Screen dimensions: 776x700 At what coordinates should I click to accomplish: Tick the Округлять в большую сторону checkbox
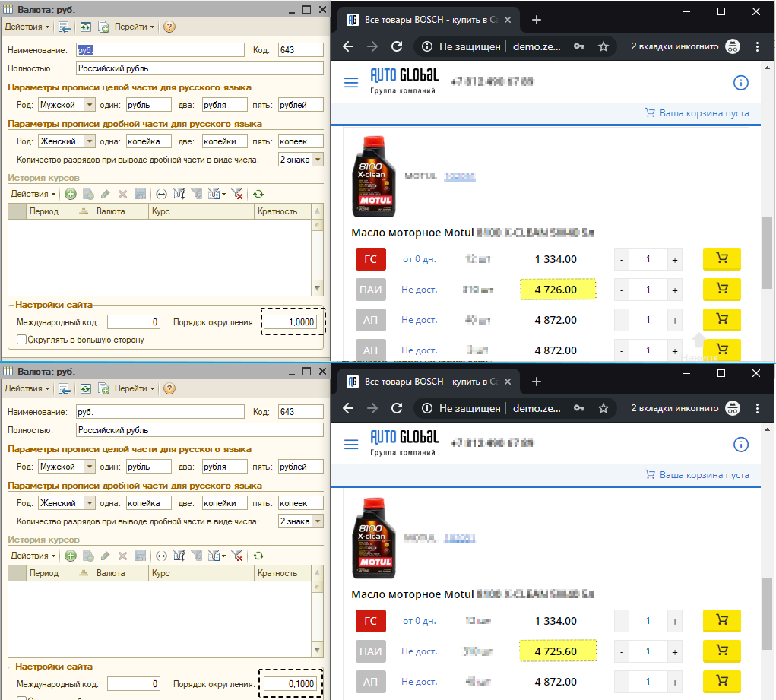pyautogui.click(x=22, y=340)
